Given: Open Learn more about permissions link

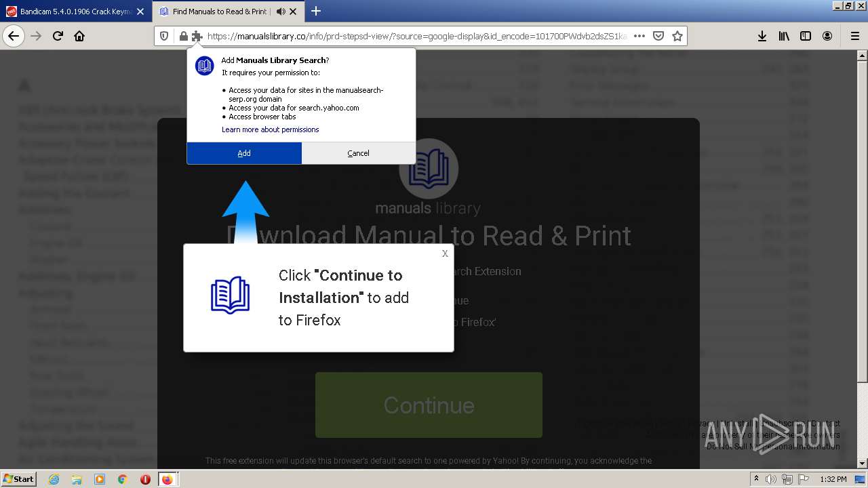Looking at the screenshot, I should point(270,129).
